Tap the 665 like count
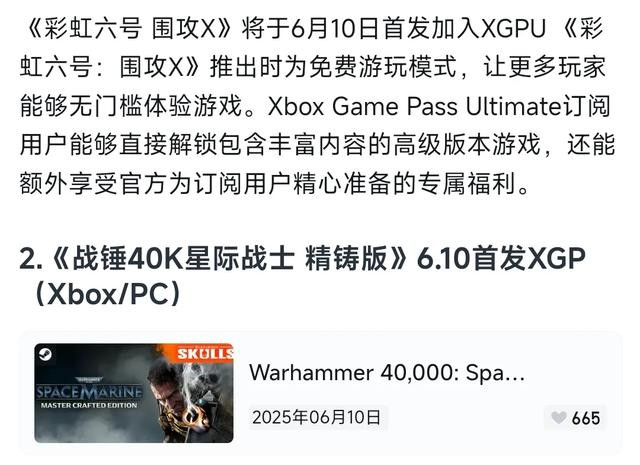Screen dimensions: 640x465 point(586,418)
